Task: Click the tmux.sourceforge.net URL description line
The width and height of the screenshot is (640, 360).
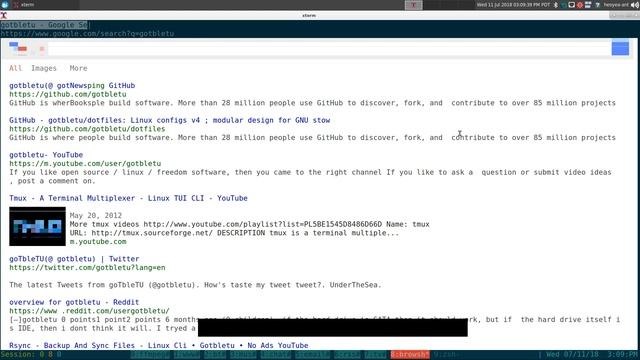Action: (x=234, y=233)
